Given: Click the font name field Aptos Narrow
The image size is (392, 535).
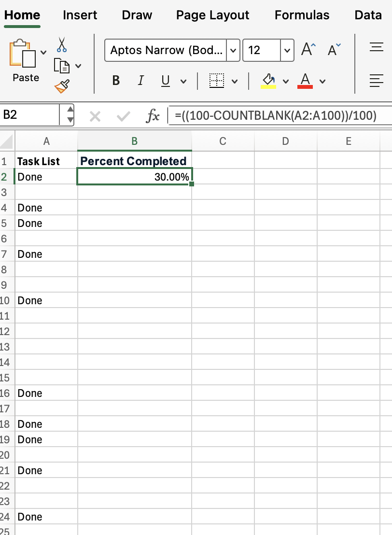Looking at the screenshot, I should coord(166,50).
